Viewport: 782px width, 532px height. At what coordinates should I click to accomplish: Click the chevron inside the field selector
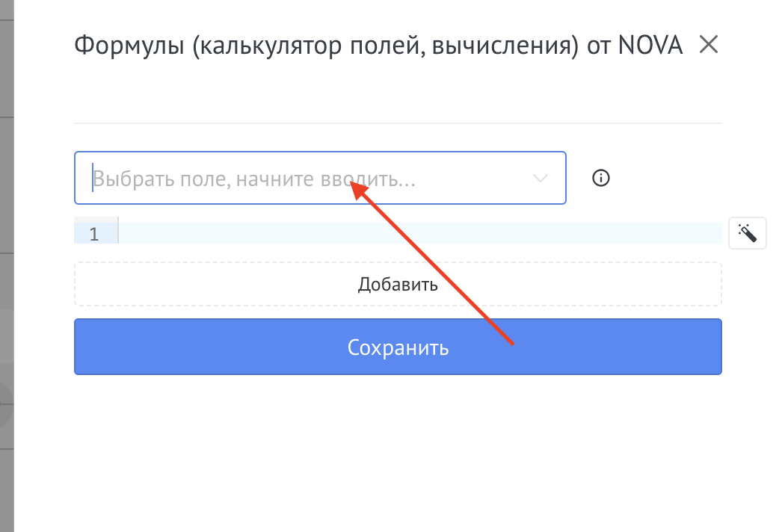point(540,179)
